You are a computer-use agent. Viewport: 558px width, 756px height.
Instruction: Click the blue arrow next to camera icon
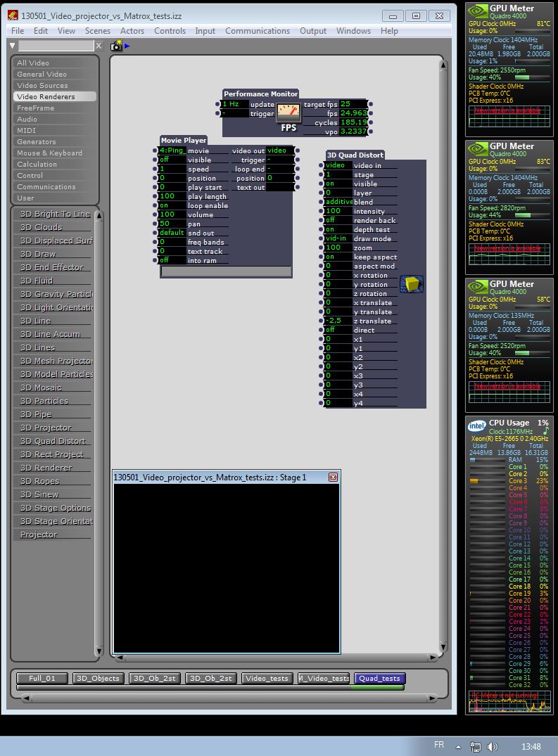click(127, 46)
